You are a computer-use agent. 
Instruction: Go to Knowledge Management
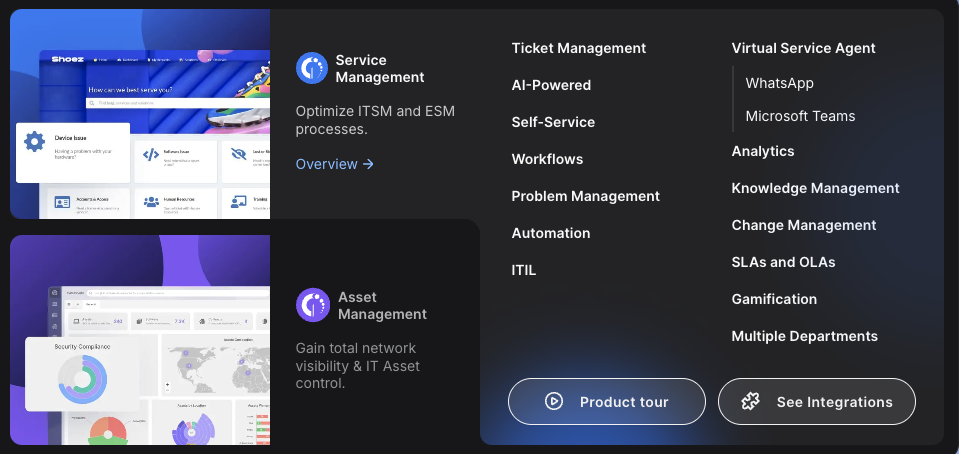(815, 188)
